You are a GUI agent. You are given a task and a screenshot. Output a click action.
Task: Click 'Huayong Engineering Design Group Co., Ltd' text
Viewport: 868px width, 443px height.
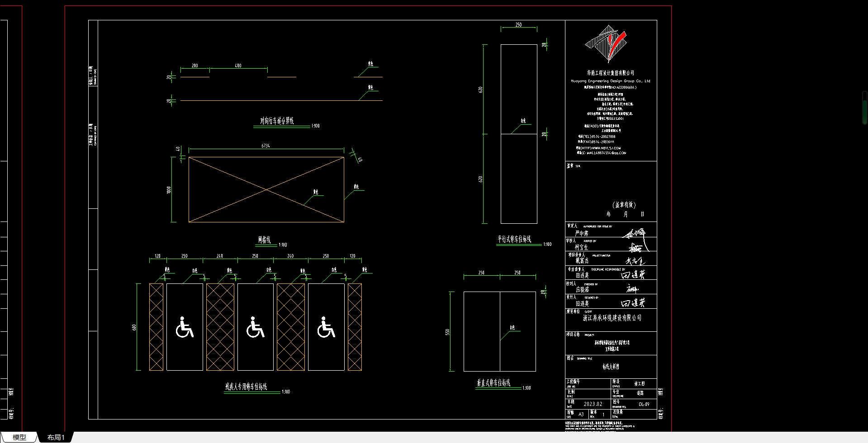click(610, 81)
